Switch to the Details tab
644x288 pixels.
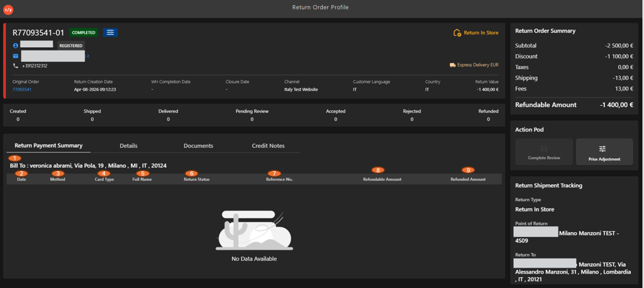pyautogui.click(x=128, y=146)
